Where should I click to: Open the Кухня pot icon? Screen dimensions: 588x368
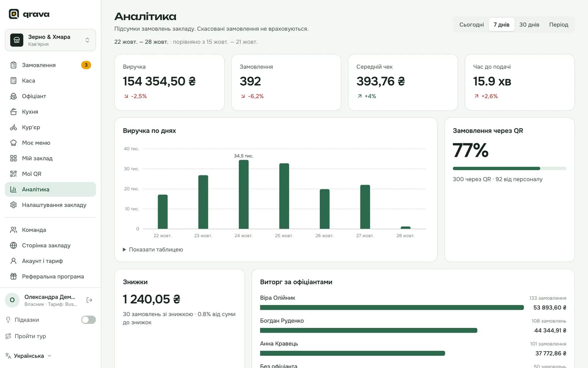(x=14, y=112)
